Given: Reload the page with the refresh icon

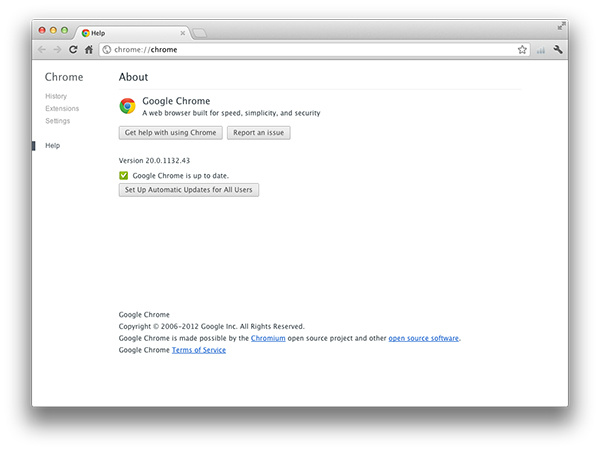Looking at the screenshot, I should tap(73, 49).
